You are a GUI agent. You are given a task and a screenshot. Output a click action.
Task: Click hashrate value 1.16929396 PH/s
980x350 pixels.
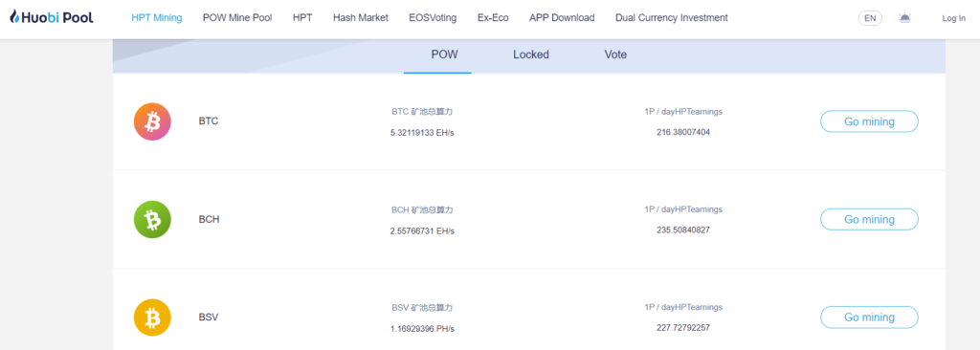click(422, 329)
